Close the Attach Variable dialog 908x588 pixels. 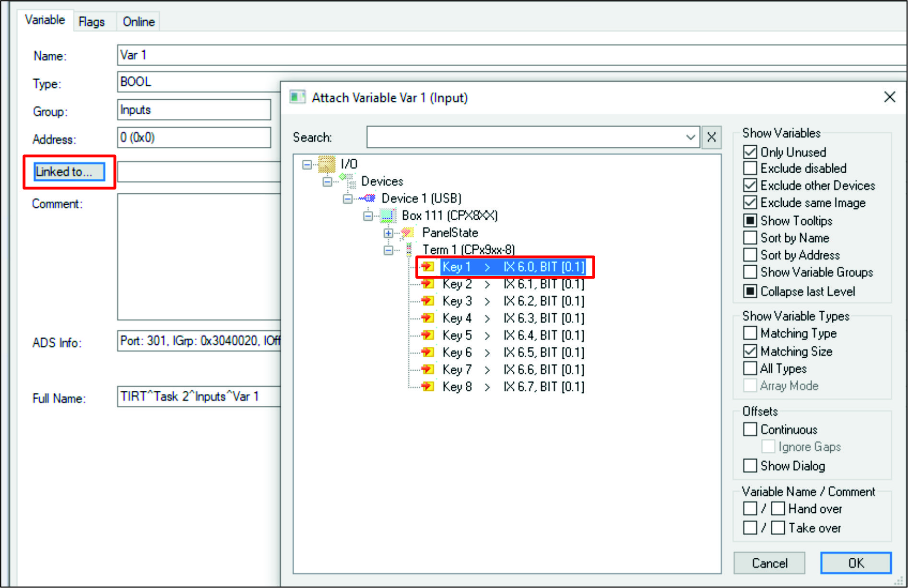point(890,97)
